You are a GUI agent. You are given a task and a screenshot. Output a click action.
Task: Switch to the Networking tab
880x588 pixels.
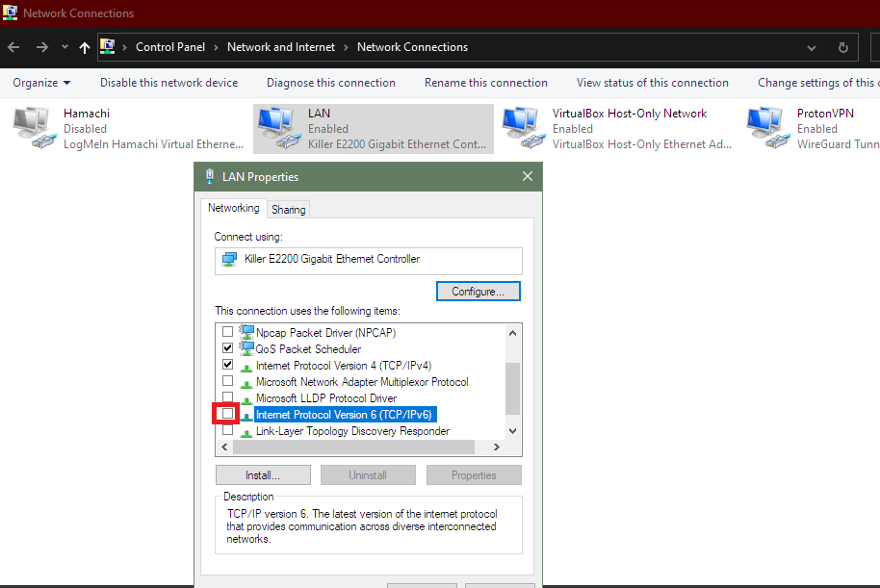pos(233,208)
